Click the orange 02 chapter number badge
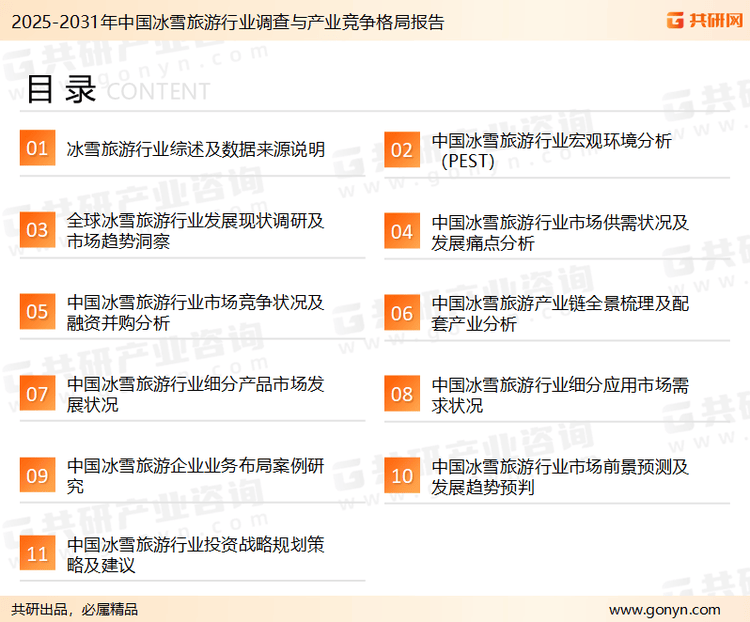750x622 pixels. pos(401,150)
